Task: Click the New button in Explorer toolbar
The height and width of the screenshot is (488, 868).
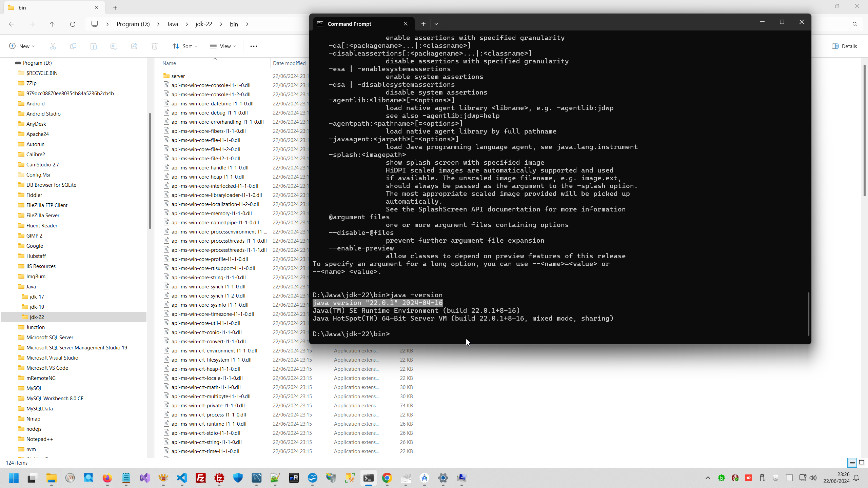Action: click(x=21, y=46)
